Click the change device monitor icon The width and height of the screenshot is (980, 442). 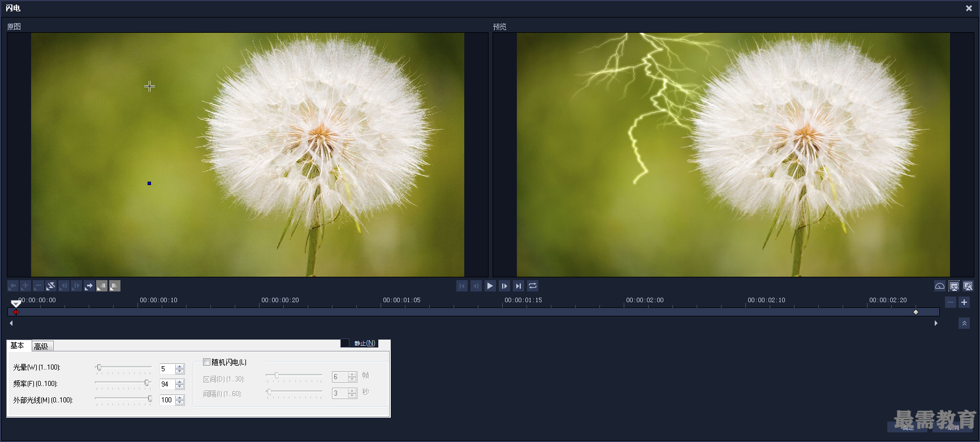point(968,286)
